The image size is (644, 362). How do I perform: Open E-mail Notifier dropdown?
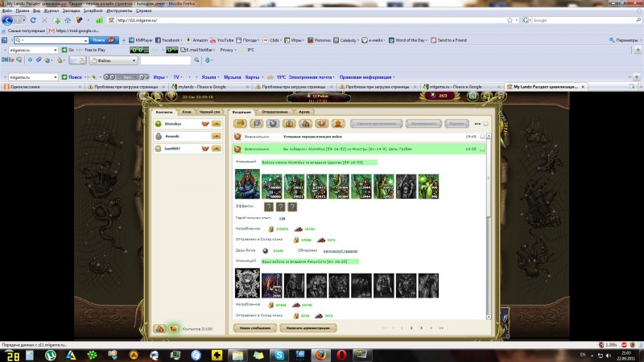point(198,50)
